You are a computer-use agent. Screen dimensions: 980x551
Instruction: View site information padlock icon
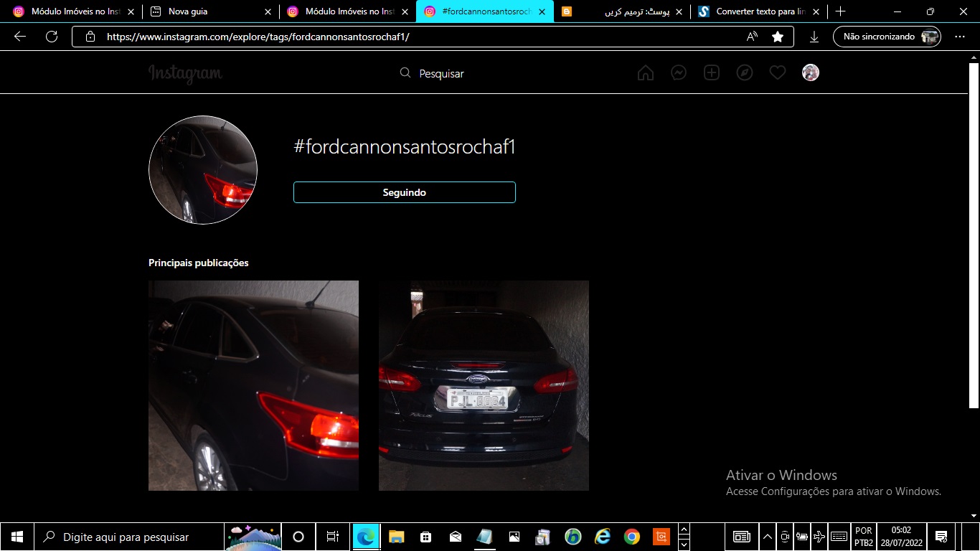pyautogui.click(x=90, y=37)
